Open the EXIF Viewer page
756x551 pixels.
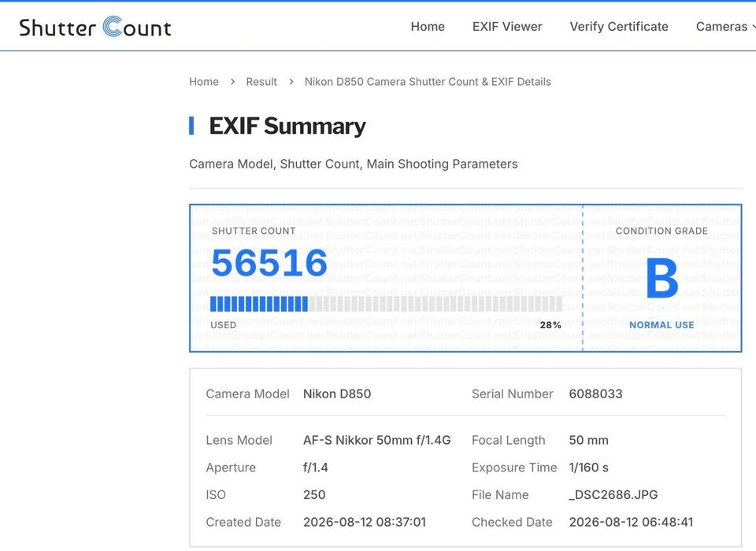point(507,27)
